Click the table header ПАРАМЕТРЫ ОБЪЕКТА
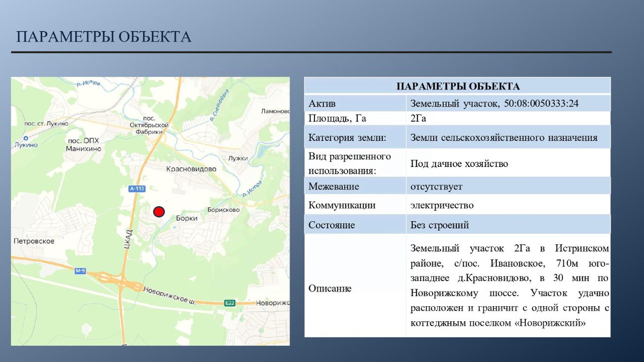 458,86
